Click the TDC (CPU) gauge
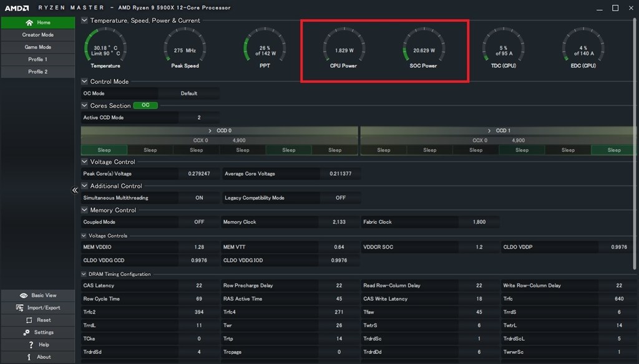The width and height of the screenshot is (639, 364). point(504,48)
